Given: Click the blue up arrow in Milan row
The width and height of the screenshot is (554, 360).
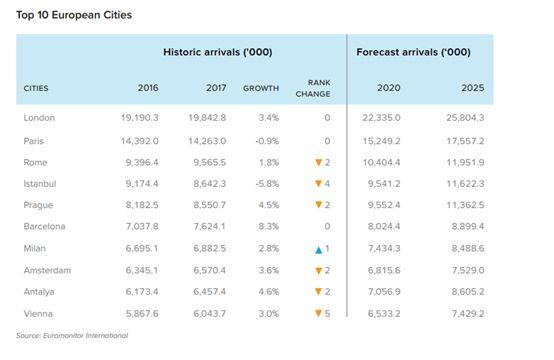Looking at the screenshot, I should click(318, 250).
